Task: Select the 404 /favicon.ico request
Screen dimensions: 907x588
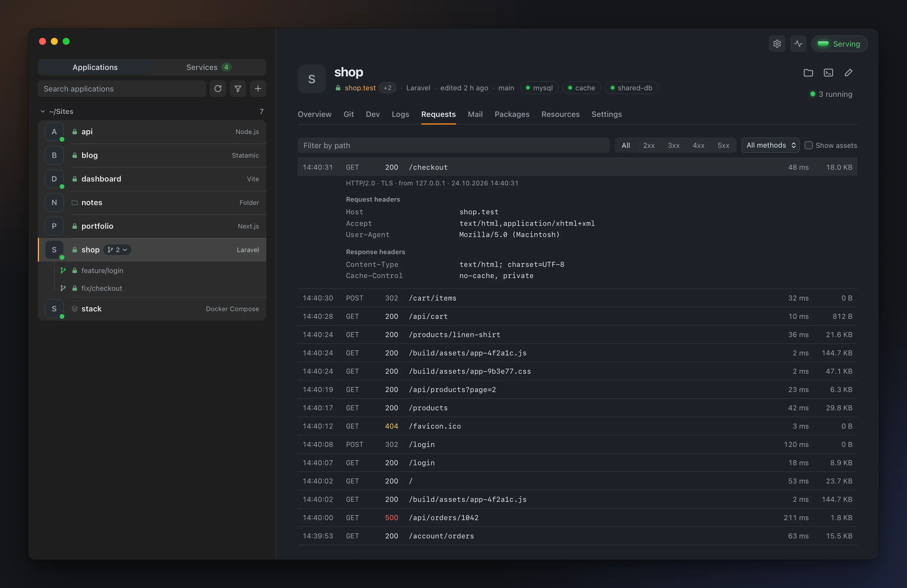Action: coord(577,426)
